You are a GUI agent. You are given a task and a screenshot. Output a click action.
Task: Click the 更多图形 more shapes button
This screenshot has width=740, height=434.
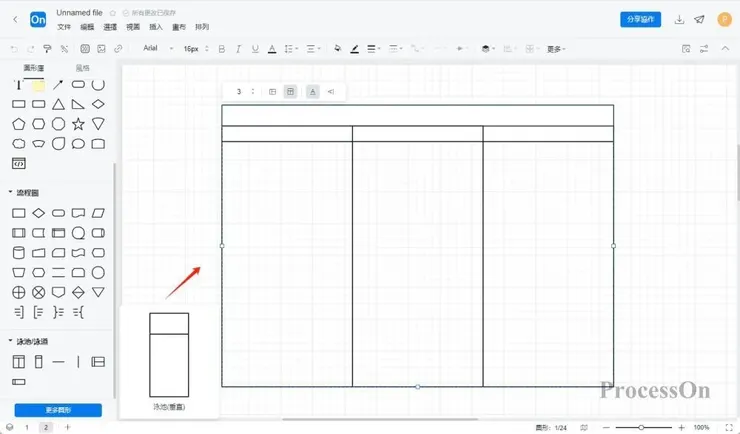(58, 410)
